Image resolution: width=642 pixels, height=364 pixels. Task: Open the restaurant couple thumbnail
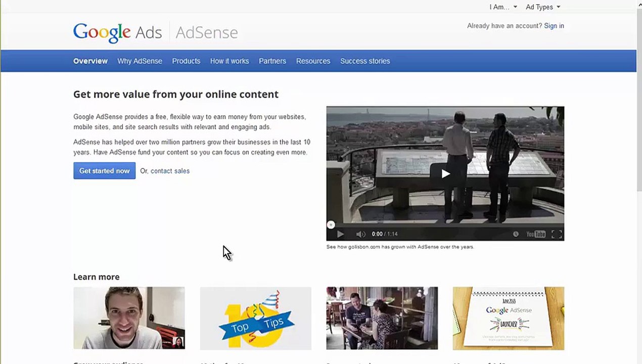point(382,318)
